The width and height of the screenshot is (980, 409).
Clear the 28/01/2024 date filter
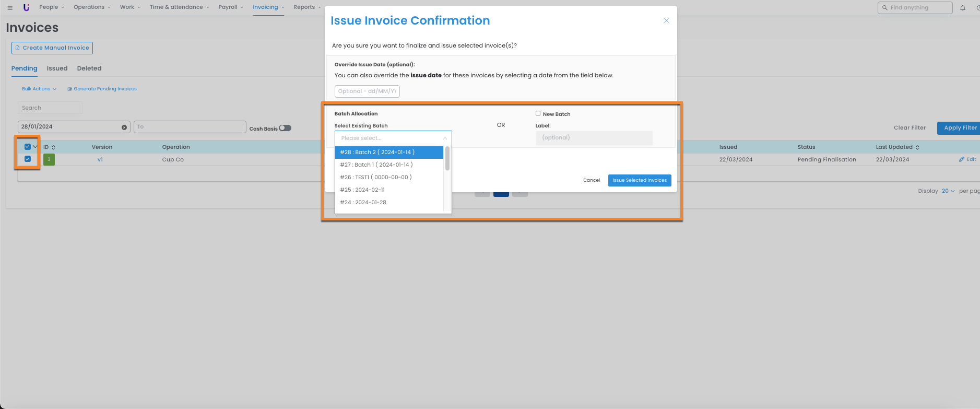pyautogui.click(x=124, y=127)
